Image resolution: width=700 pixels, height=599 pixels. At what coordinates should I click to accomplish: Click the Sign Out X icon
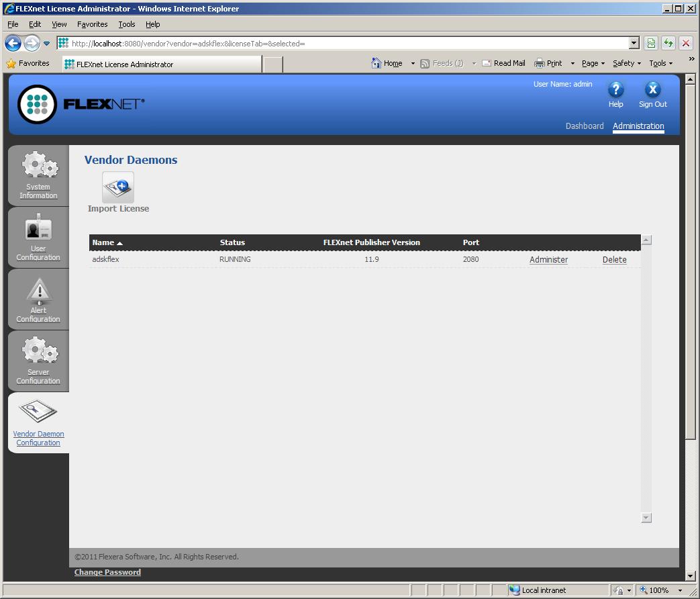pyautogui.click(x=652, y=90)
